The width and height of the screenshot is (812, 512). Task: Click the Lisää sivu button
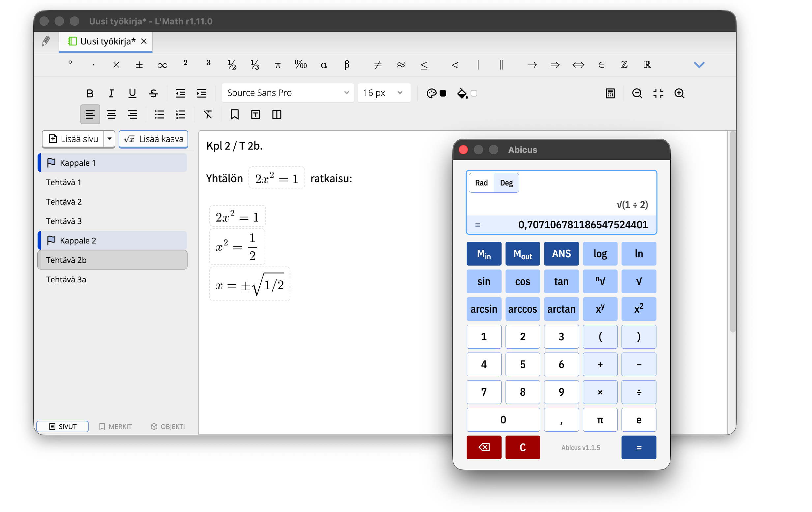[73, 139]
